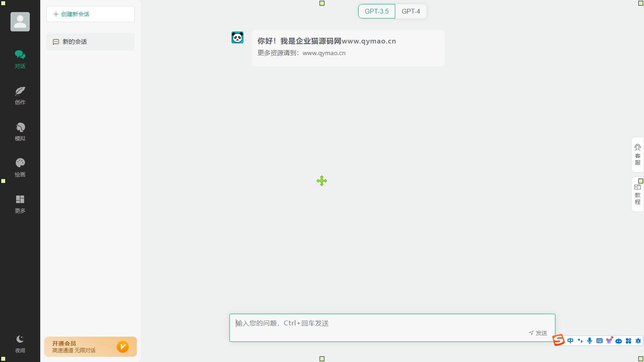Click the 开通会员 membership banner
Viewport: 644px width, 362px height.
tap(91, 347)
